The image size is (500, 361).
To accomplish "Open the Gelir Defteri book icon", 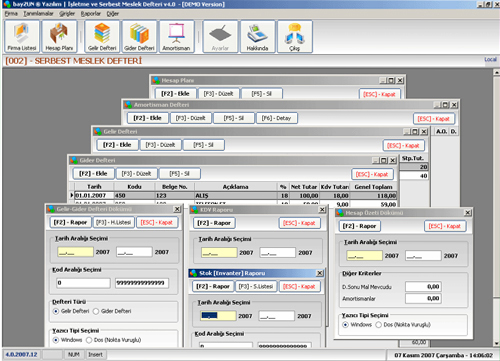I will (102, 36).
